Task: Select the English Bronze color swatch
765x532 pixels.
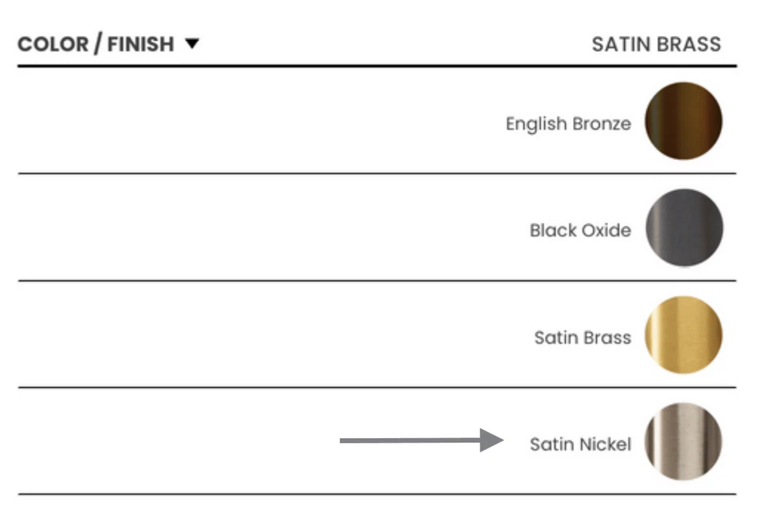Action: 683,121
